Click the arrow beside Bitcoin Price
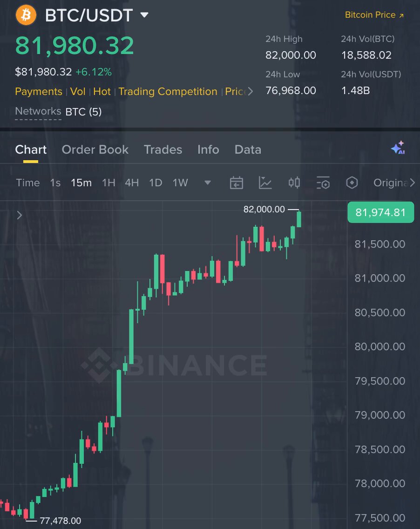Viewport: 420px width, 529px height. tap(401, 15)
